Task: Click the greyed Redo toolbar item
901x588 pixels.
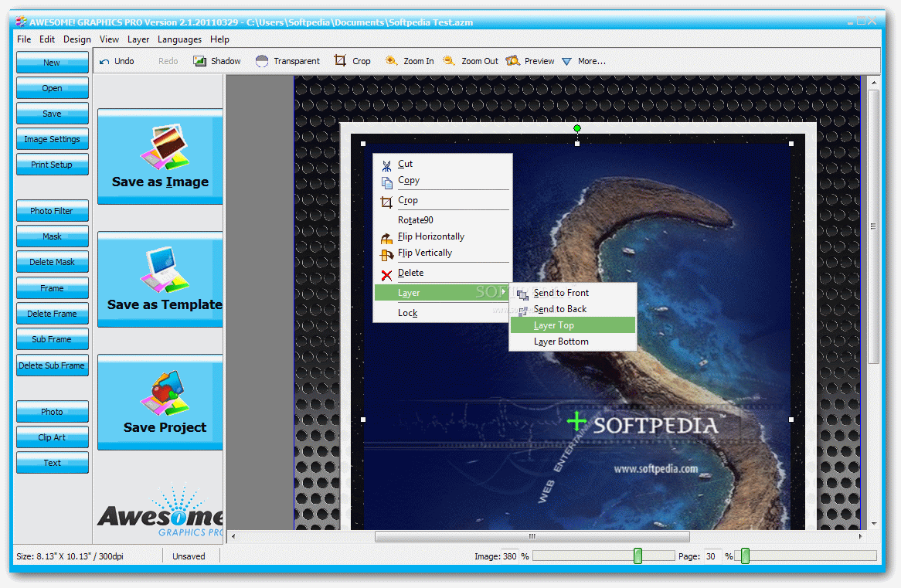Action: pos(168,61)
